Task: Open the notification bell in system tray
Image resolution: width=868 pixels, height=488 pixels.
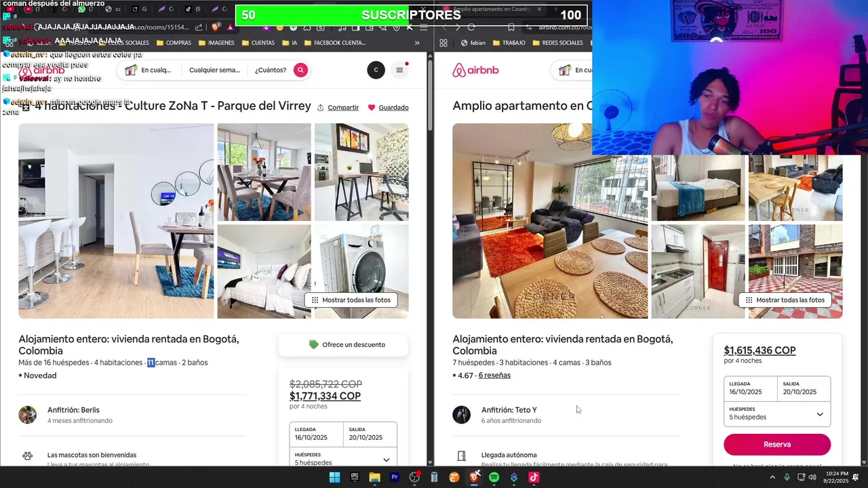Action: pyautogui.click(x=856, y=477)
